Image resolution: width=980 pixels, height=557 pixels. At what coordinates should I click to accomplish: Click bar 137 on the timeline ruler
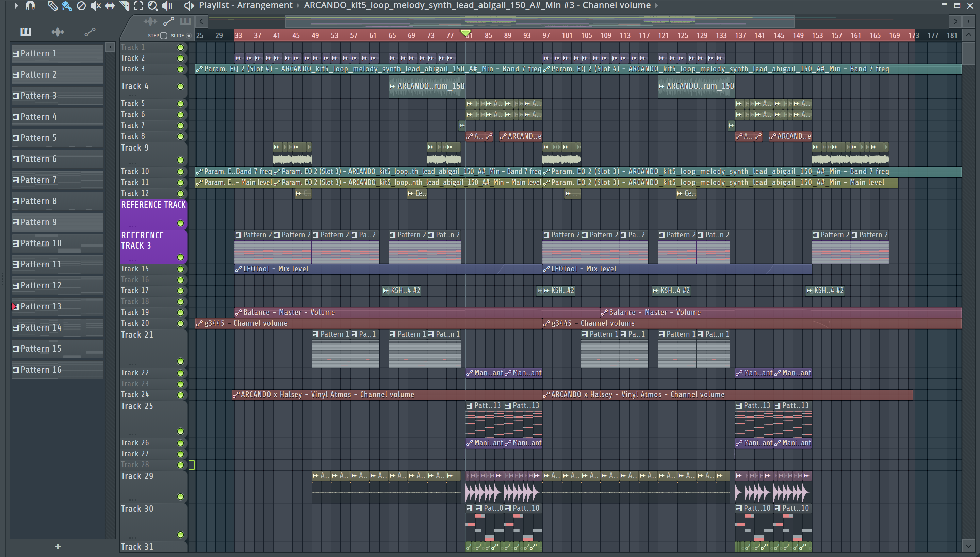[x=740, y=36]
